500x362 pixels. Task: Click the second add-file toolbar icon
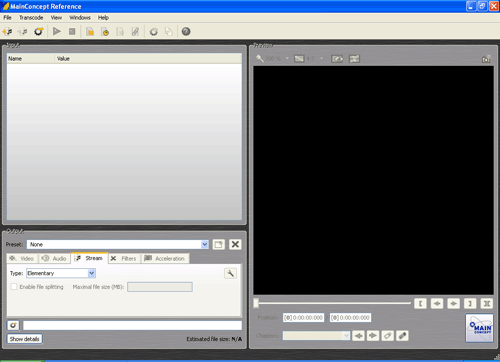23,32
